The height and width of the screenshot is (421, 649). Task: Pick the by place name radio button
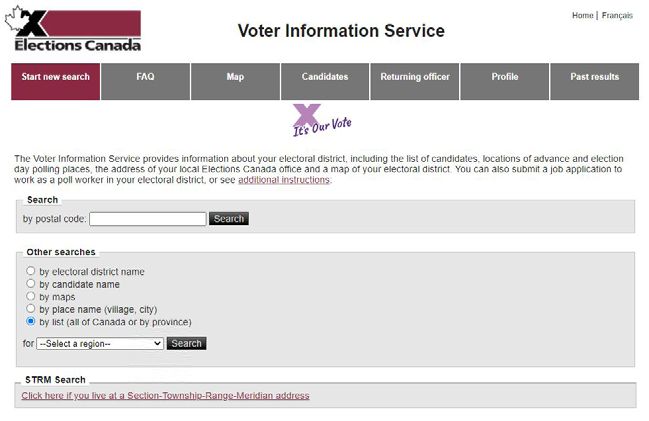[x=31, y=309]
